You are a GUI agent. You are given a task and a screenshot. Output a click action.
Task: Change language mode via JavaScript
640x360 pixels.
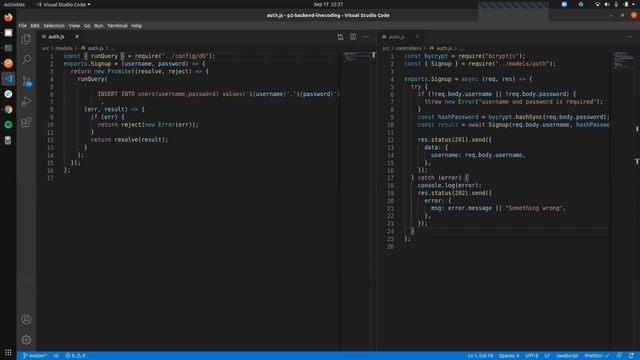coord(567,356)
